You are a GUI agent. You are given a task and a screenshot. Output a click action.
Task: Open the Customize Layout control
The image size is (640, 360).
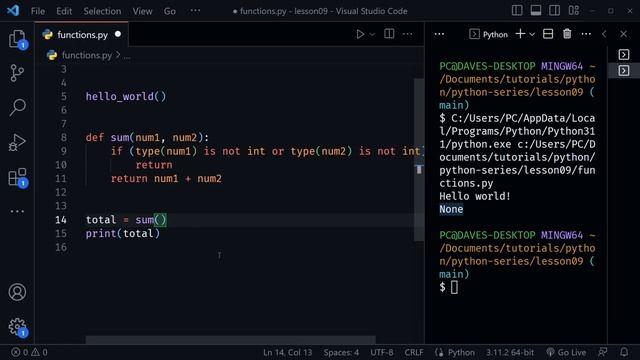click(574, 11)
